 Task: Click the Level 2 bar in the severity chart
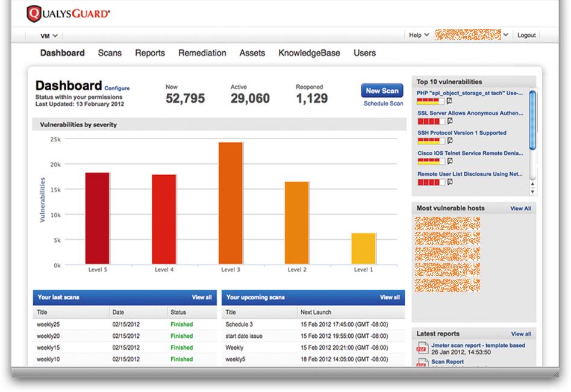pyautogui.click(x=297, y=223)
